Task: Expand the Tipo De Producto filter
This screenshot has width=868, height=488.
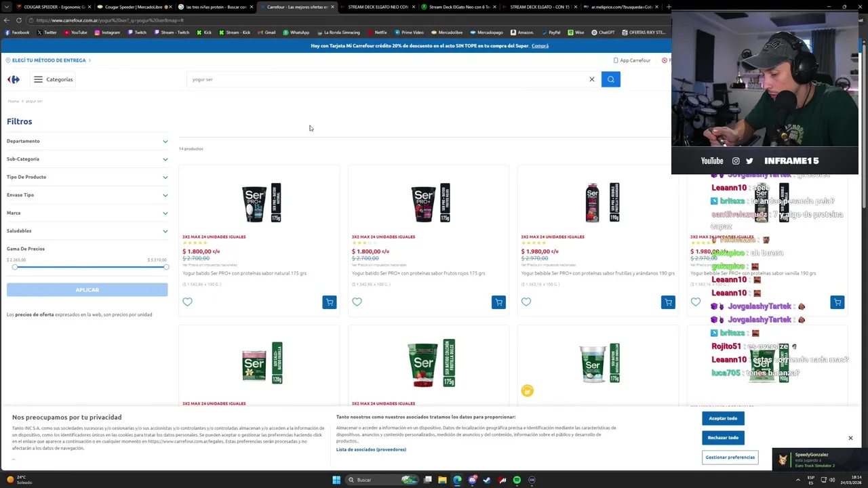Action: click(x=87, y=177)
